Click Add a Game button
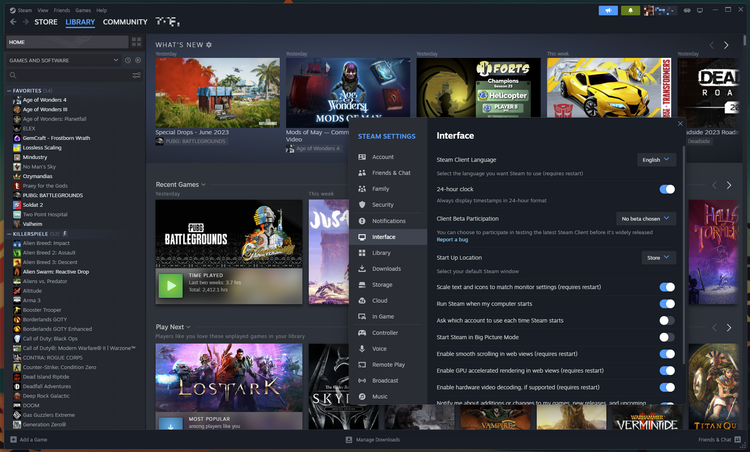750x452 pixels. [29, 440]
